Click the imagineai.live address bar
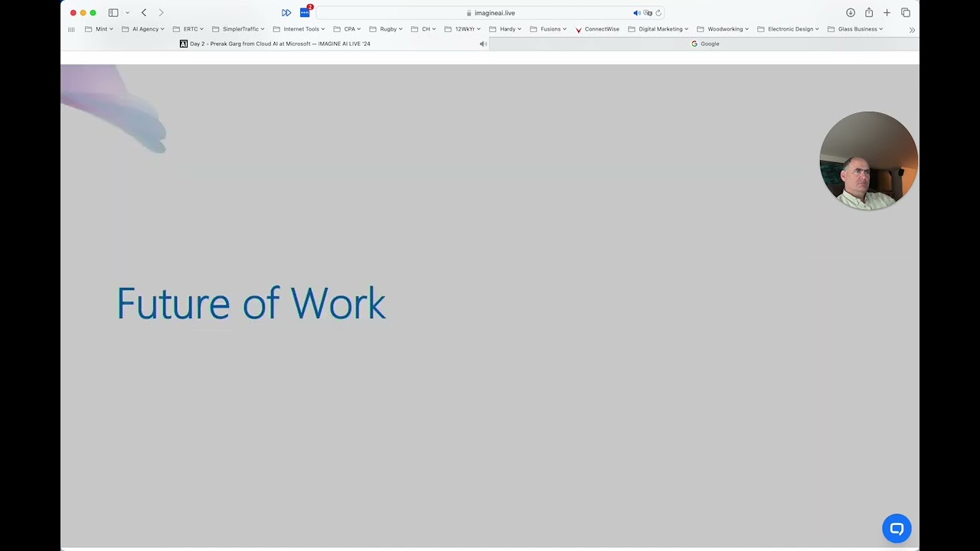980x551 pixels. (x=490, y=13)
